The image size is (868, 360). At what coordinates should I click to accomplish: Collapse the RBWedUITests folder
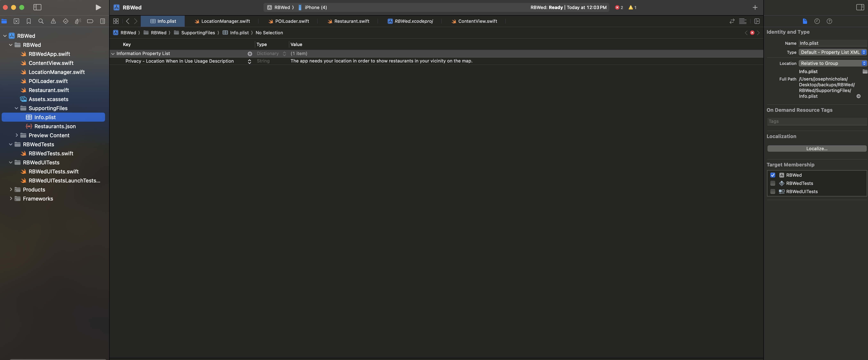coord(11,163)
